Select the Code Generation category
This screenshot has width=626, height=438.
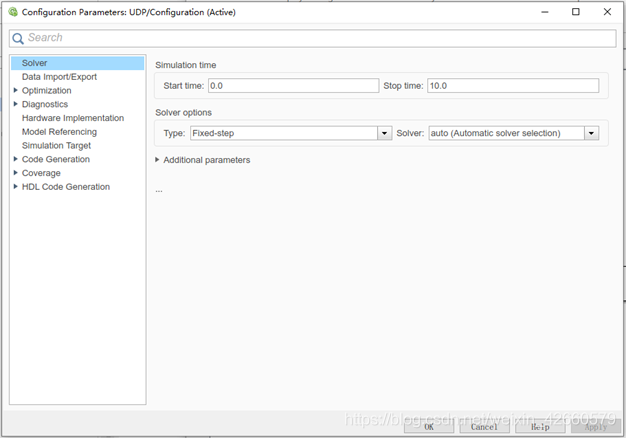point(55,159)
